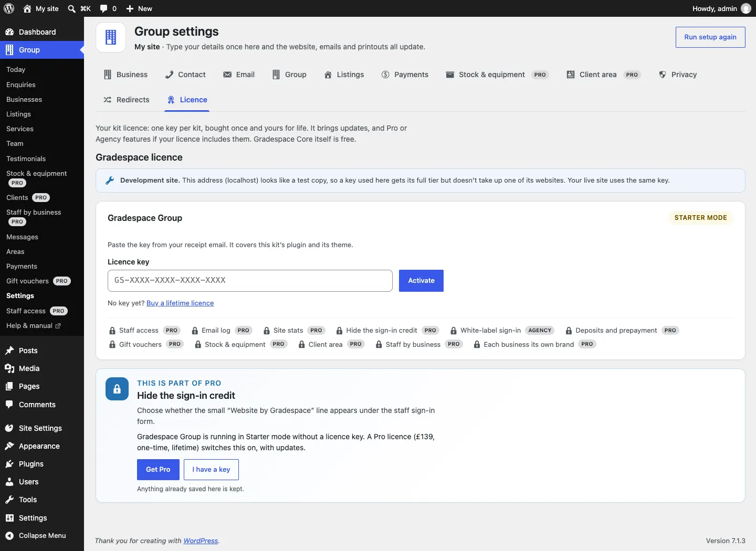Open Staff access in the sidebar
756x551 pixels.
point(37,311)
